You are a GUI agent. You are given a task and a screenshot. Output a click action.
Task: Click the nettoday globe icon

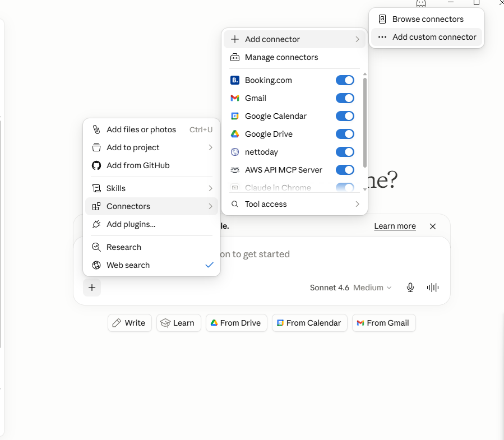(235, 152)
